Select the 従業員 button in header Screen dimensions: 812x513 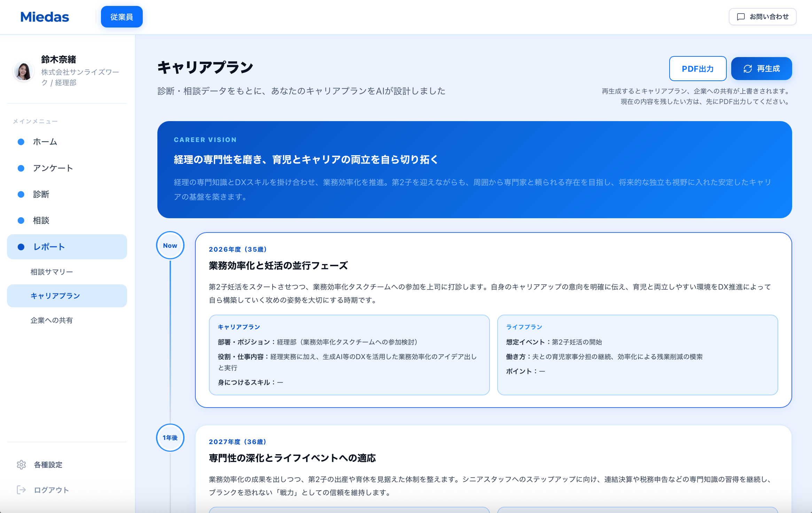pos(122,17)
